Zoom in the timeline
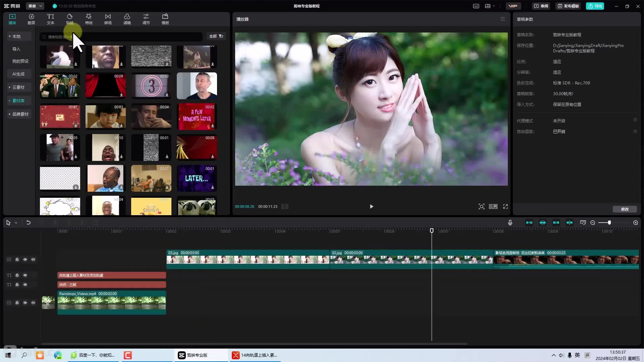Viewport: 644px width, 362px height. (x=636, y=223)
